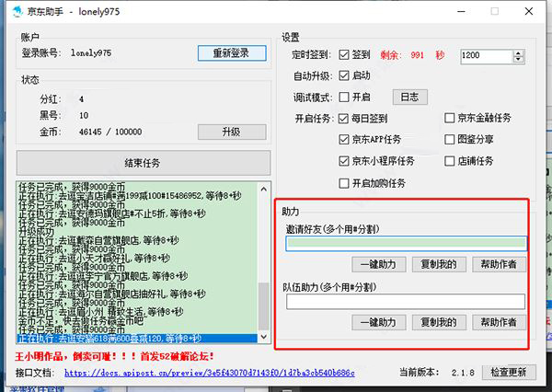
Task: Select log line 升级成功
Action: [x=37, y=231]
